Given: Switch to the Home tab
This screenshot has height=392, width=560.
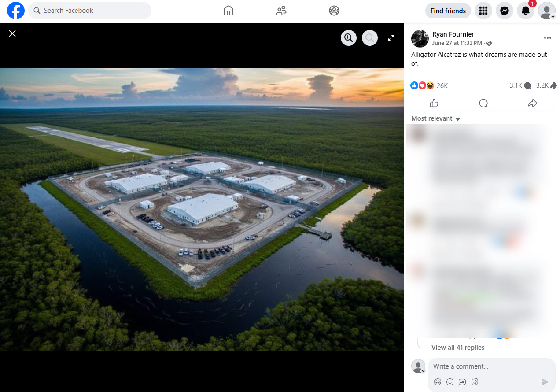Looking at the screenshot, I should (x=228, y=11).
